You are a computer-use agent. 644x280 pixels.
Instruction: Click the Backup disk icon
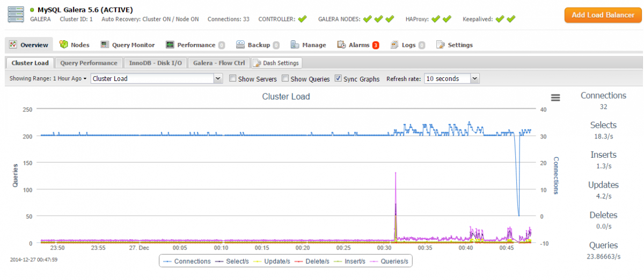point(240,45)
